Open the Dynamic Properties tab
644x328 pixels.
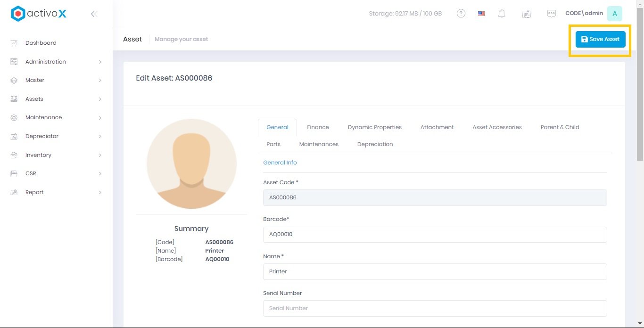374,127
